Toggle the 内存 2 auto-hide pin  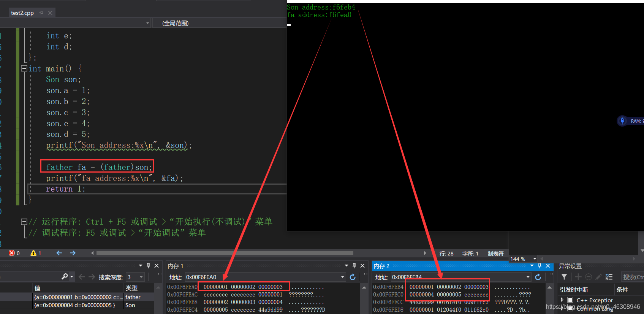[540, 266]
